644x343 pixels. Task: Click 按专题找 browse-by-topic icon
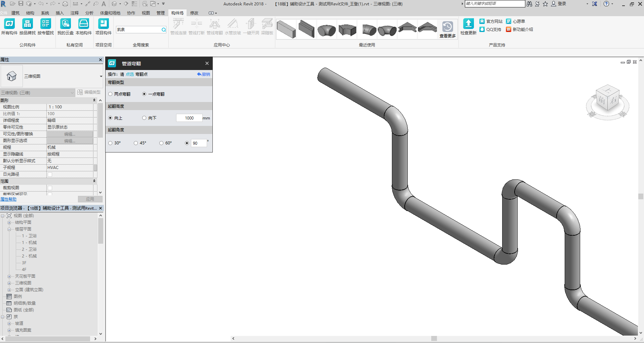pyautogui.click(x=46, y=27)
